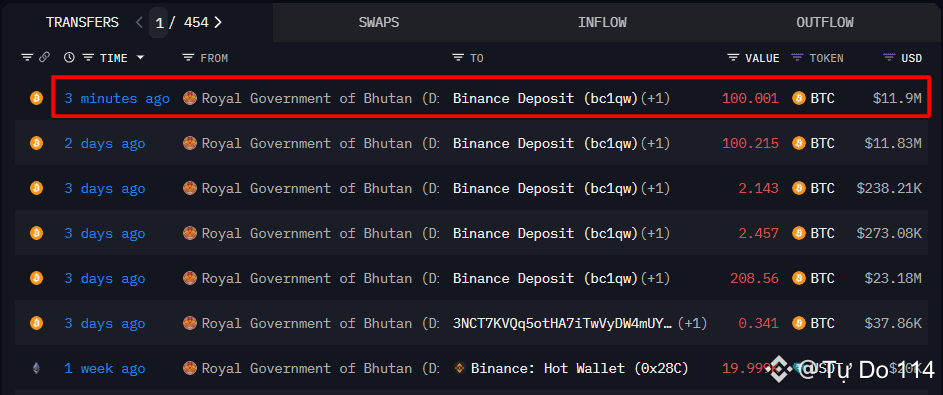This screenshot has width=943, height=395.
Task: Open Binance: Hot Wallet (0x28C) address
Action: pyautogui.click(x=579, y=368)
